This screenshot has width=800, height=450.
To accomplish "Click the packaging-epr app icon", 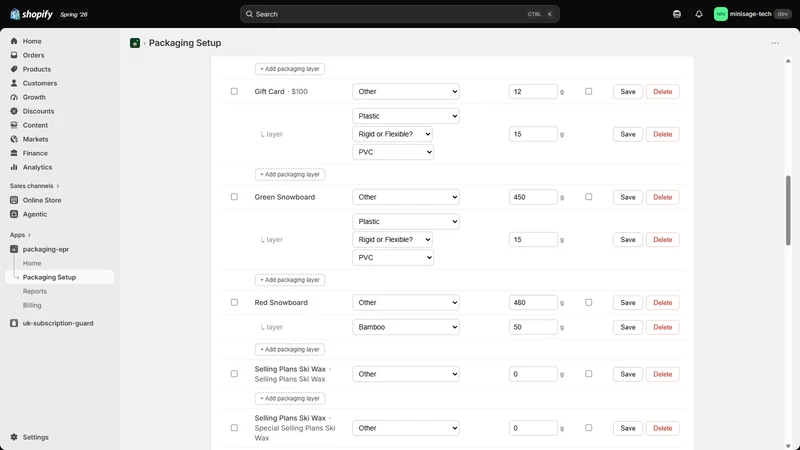I will click(x=14, y=249).
